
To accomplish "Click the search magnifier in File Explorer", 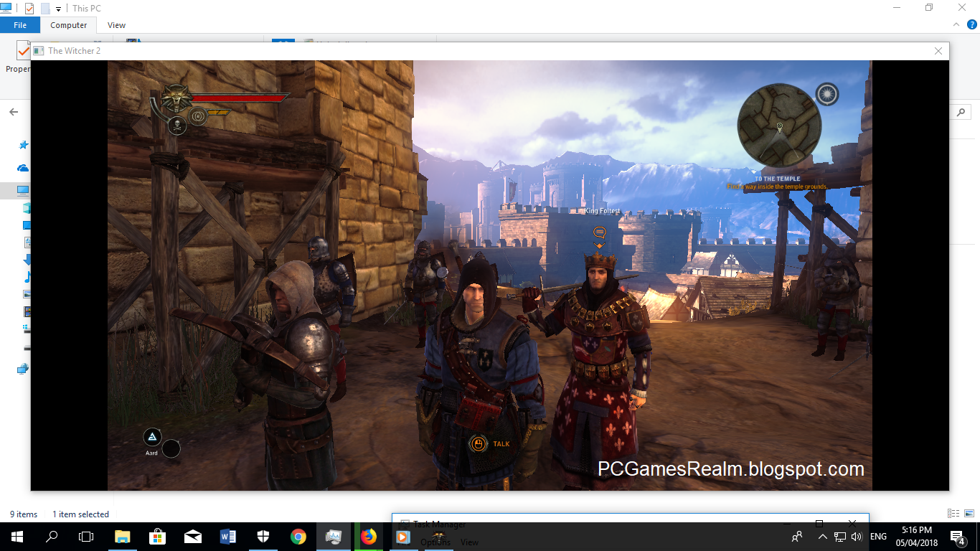I will [961, 112].
